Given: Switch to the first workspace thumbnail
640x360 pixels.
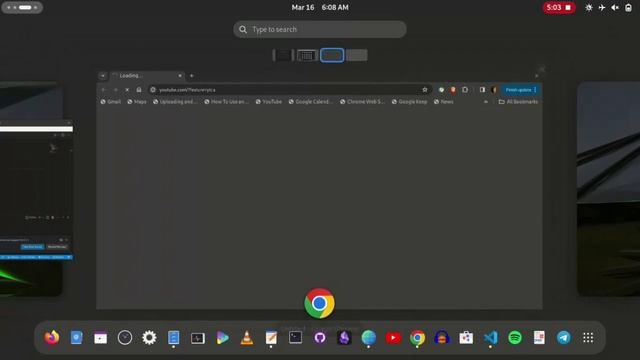Looking at the screenshot, I should point(283,55).
